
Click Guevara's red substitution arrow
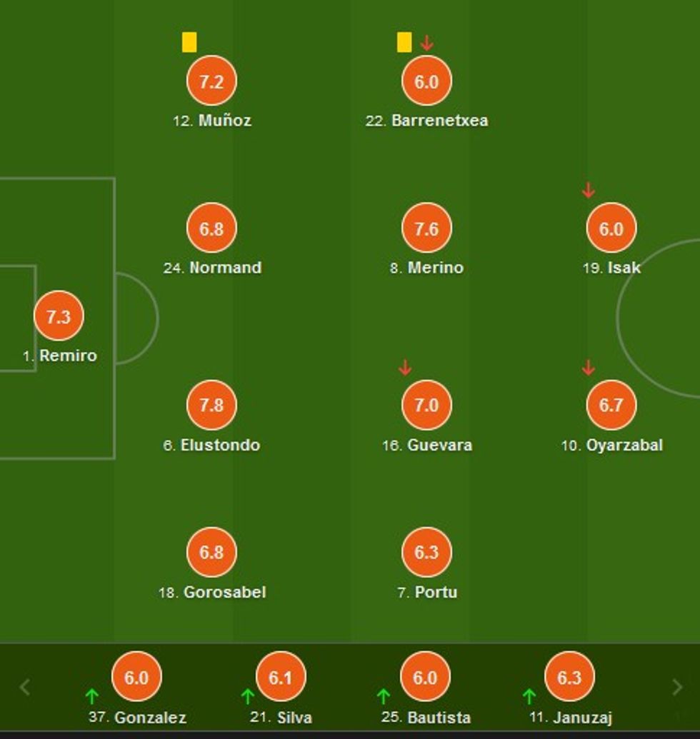pyautogui.click(x=405, y=368)
